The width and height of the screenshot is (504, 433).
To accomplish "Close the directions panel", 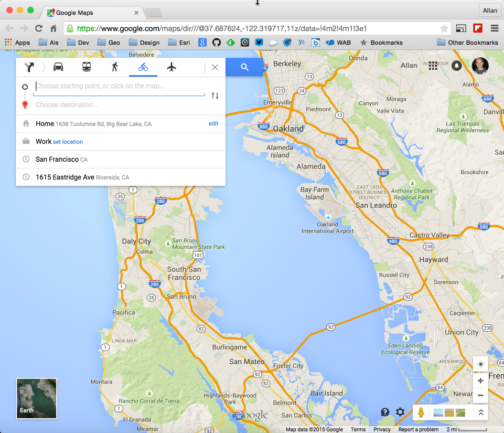I will coord(215,67).
